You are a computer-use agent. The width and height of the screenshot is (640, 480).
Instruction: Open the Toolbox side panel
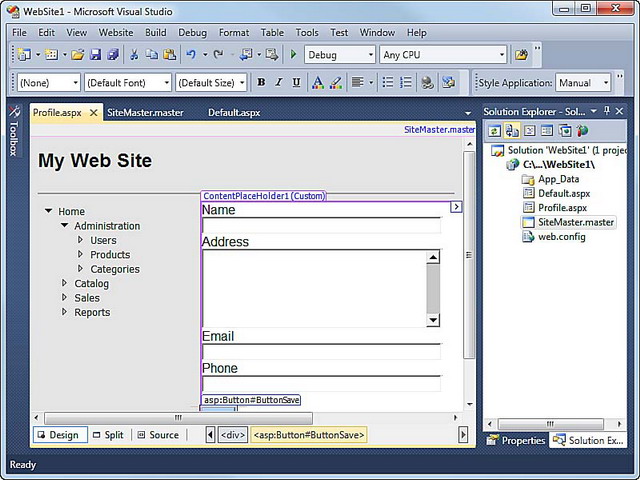[x=14, y=131]
